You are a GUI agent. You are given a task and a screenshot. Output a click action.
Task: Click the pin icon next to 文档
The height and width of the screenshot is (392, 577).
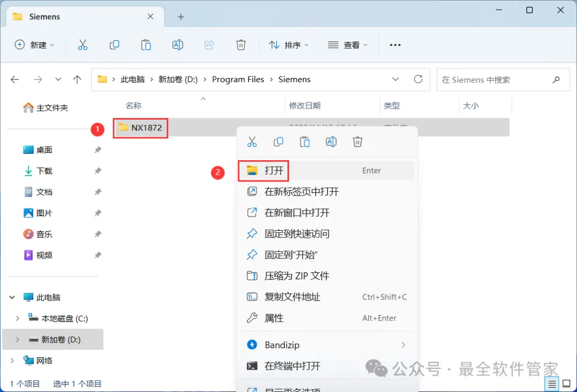(98, 192)
